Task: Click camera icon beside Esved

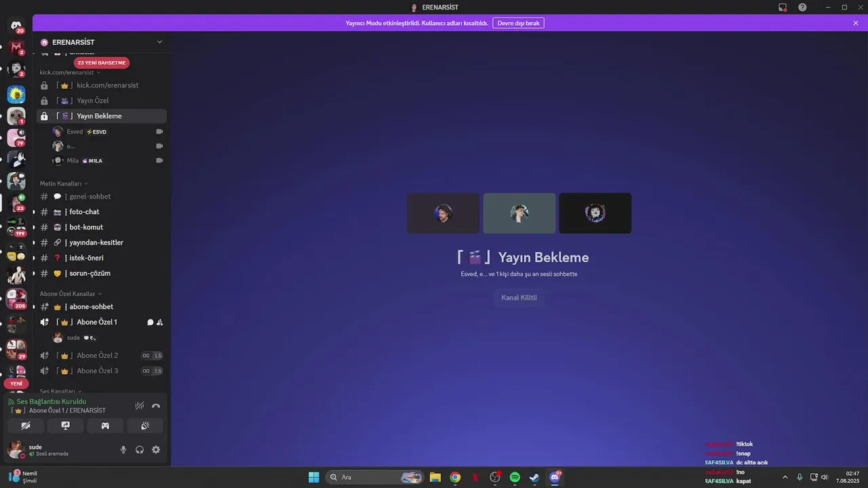Action: click(159, 131)
